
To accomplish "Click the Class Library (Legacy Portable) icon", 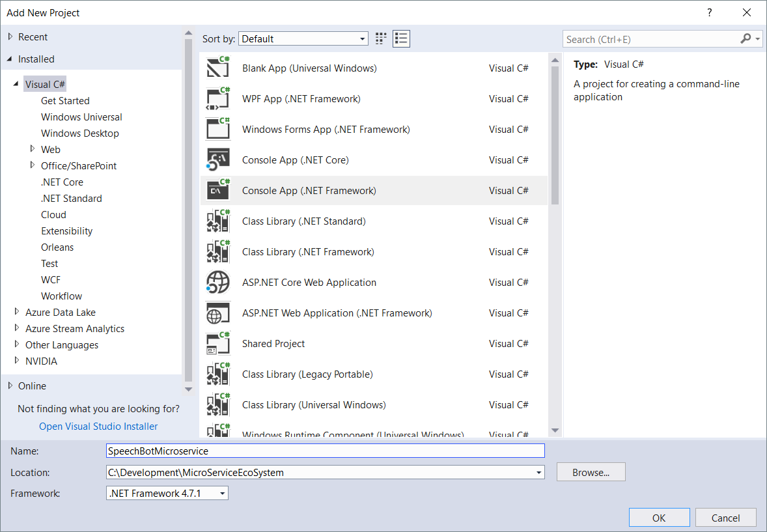I will [x=217, y=374].
